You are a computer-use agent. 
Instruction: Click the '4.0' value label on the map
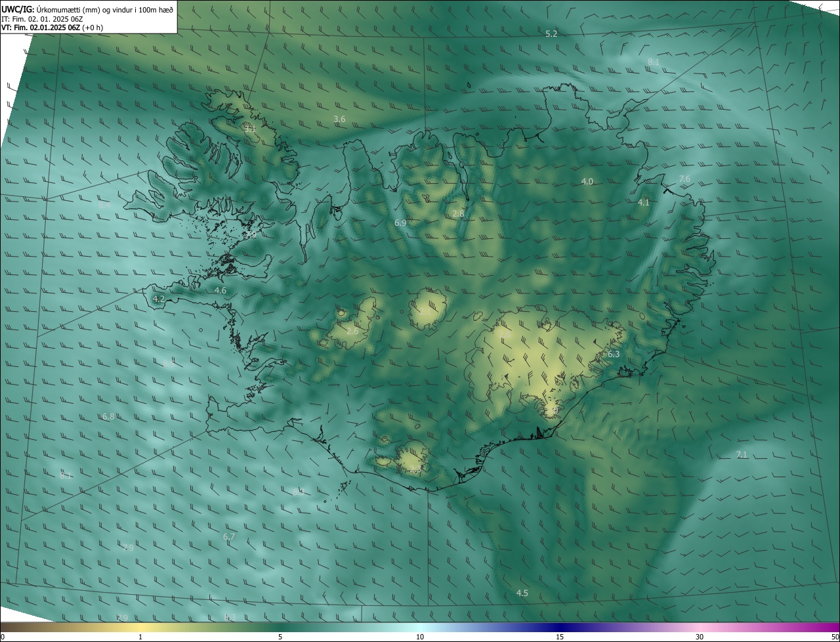587,181
